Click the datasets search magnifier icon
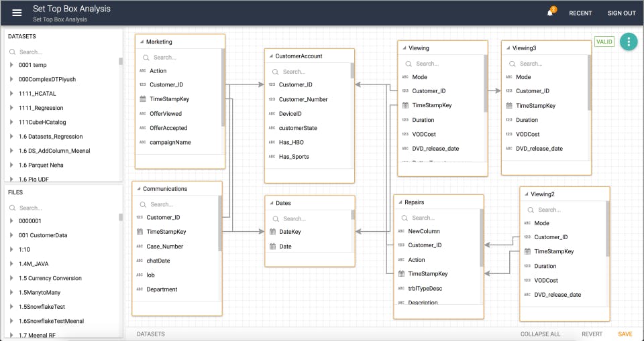Viewport: 644px width, 341px height. pos(12,52)
